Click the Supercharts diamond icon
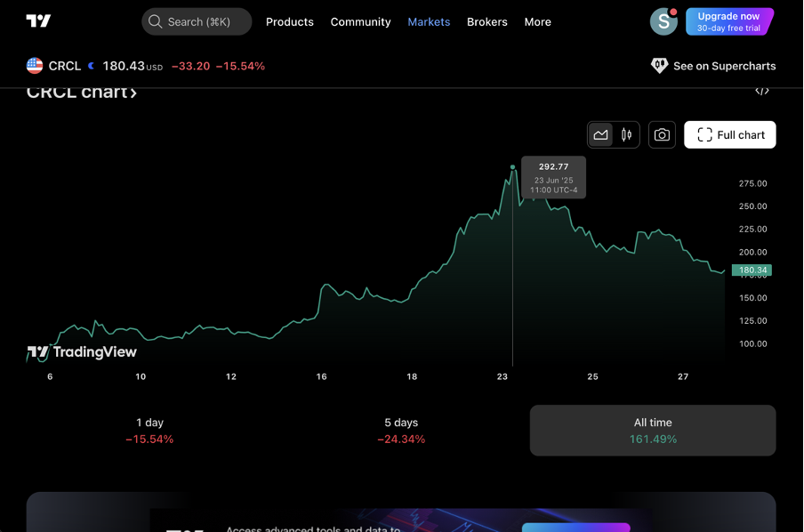Image resolution: width=804 pixels, height=532 pixels. point(659,65)
